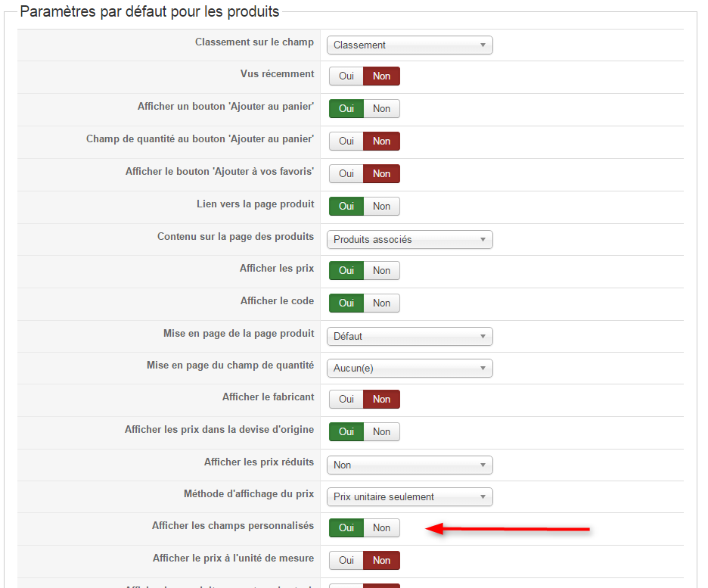Expand 'Mise en page du champ de quantité' dropdown
The width and height of the screenshot is (708, 588).
click(409, 369)
